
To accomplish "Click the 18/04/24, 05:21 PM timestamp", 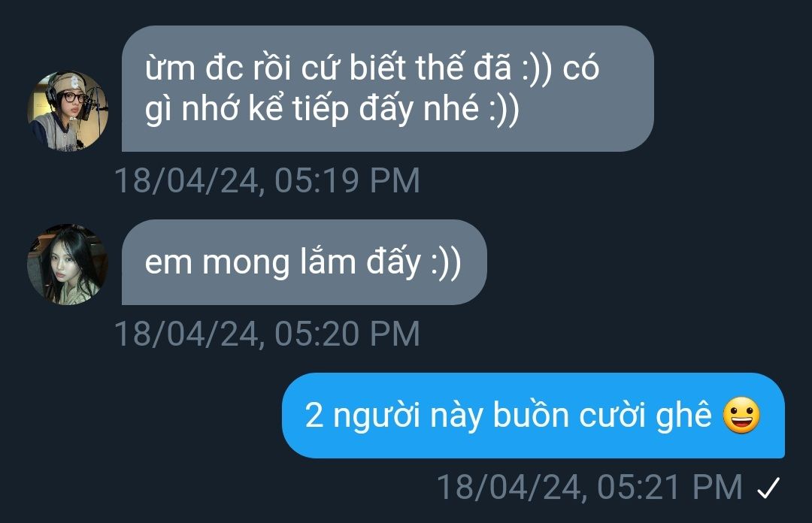I will point(589,487).
